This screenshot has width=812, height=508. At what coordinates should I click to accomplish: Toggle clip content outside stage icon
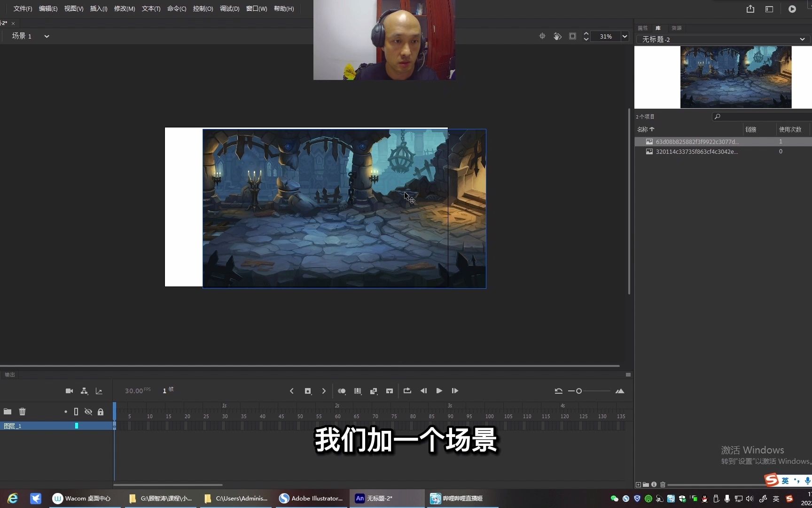(x=572, y=36)
